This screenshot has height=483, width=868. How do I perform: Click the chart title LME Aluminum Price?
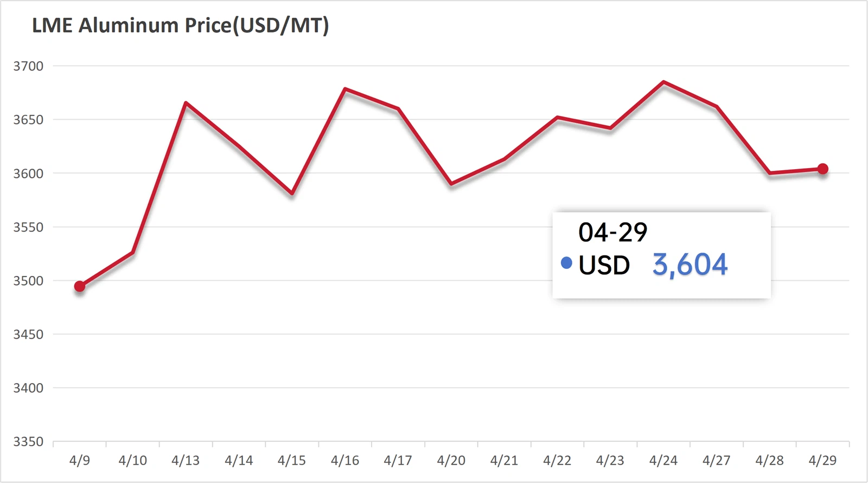pyautogui.click(x=180, y=25)
